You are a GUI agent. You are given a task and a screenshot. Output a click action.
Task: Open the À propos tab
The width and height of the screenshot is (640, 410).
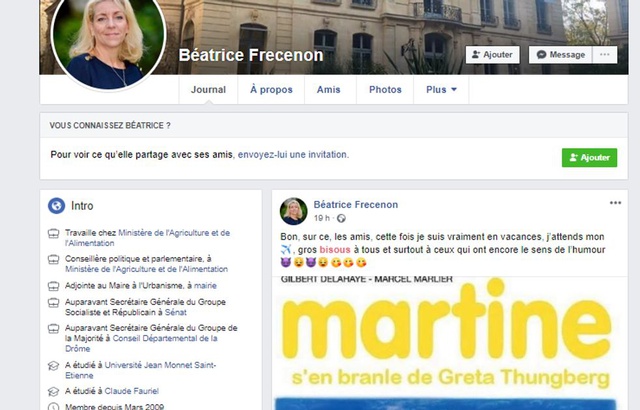[x=271, y=90]
